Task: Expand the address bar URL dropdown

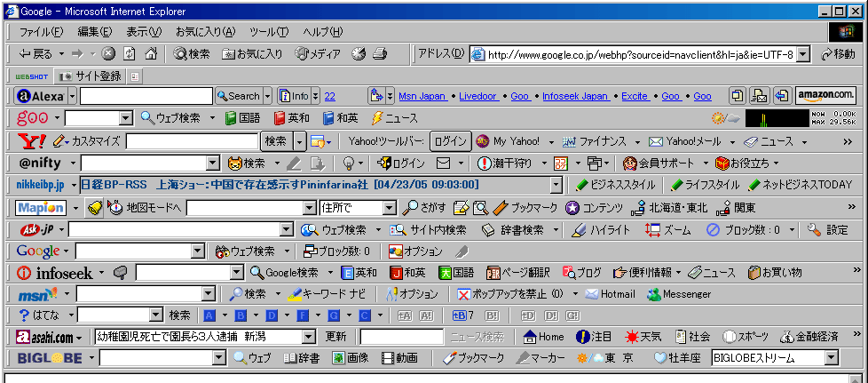Action: 802,54
